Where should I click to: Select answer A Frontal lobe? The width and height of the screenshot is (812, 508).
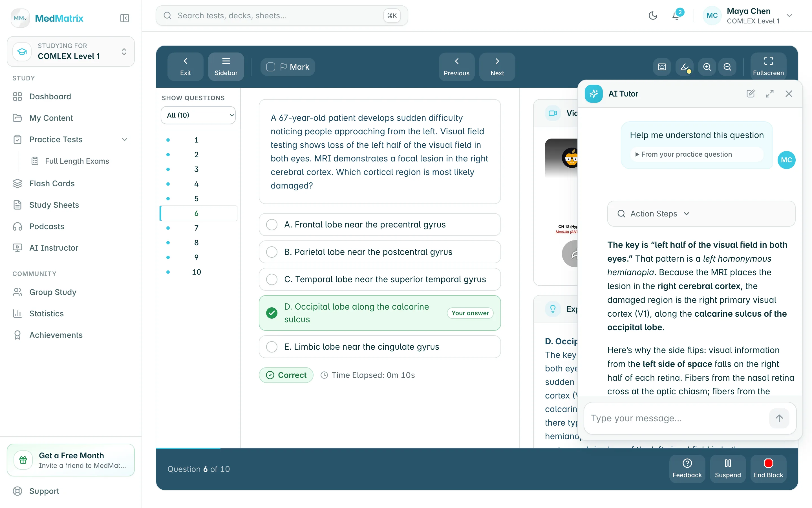tap(379, 224)
